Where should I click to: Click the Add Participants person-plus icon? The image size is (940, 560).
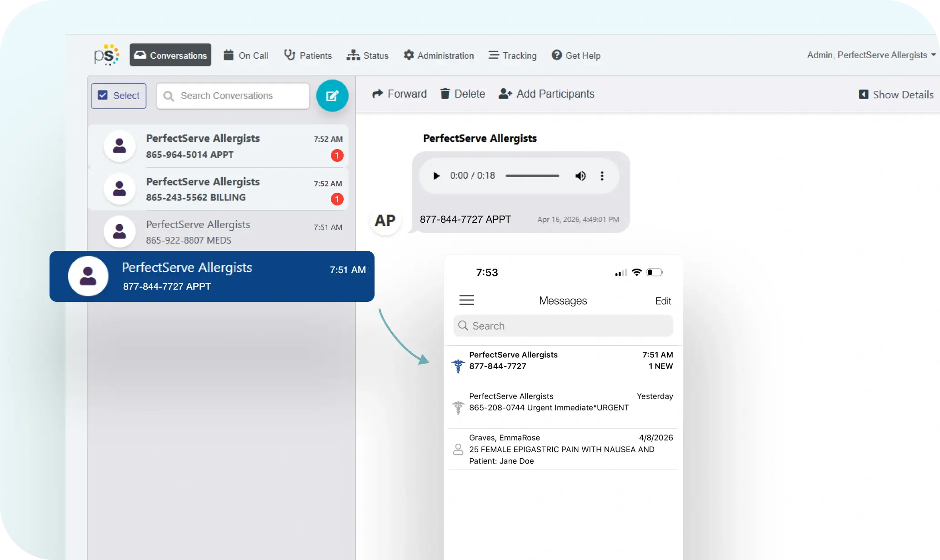505,94
